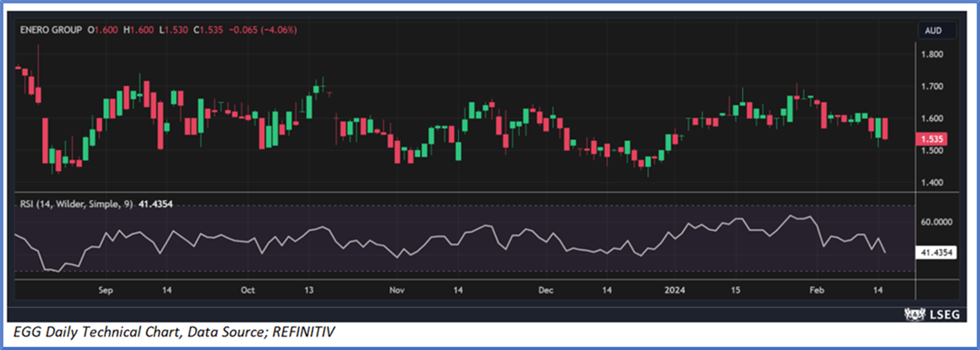The image size is (980, 350).
Task: Click the 41.4354 RSI axis tag
Action: pos(936,253)
